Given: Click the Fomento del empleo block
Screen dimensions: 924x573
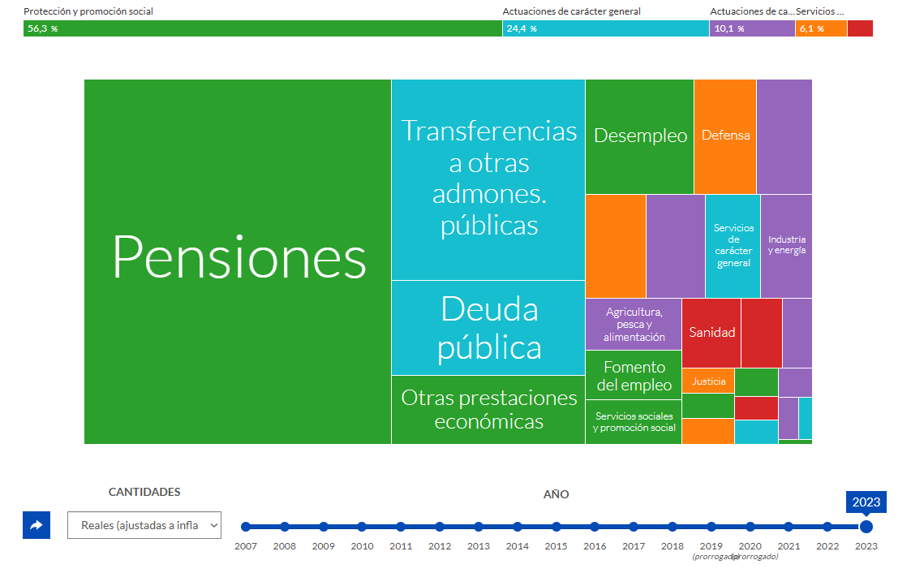Looking at the screenshot, I should click(x=634, y=375).
